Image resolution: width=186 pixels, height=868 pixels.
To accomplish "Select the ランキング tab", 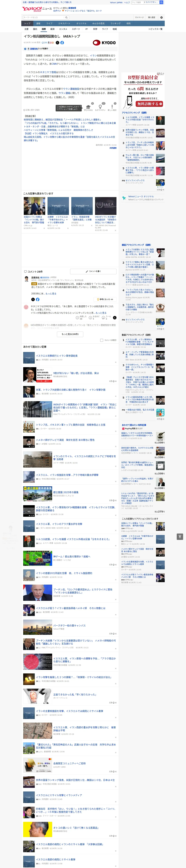I will click(115, 23).
